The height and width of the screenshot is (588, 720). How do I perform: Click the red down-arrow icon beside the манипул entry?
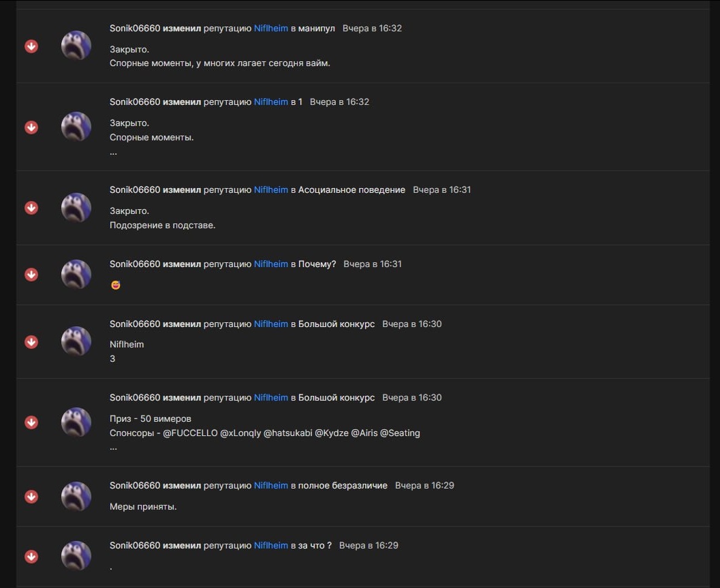(31, 46)
